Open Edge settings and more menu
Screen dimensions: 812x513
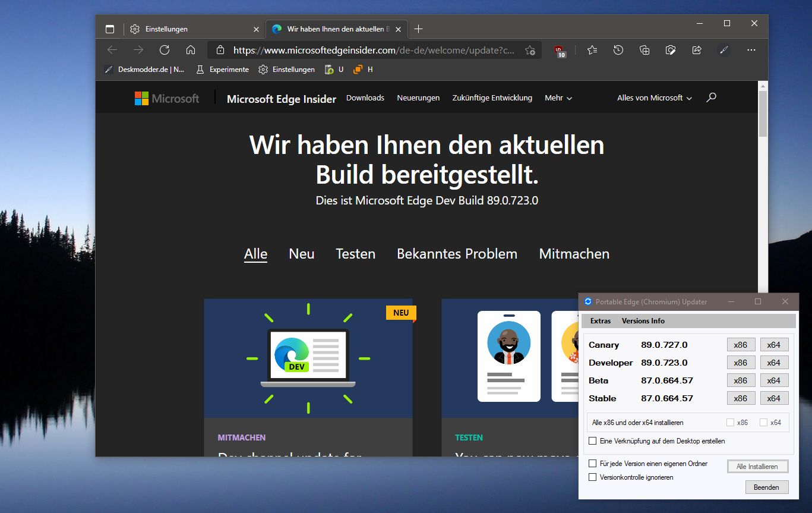[x=751, y=50]
